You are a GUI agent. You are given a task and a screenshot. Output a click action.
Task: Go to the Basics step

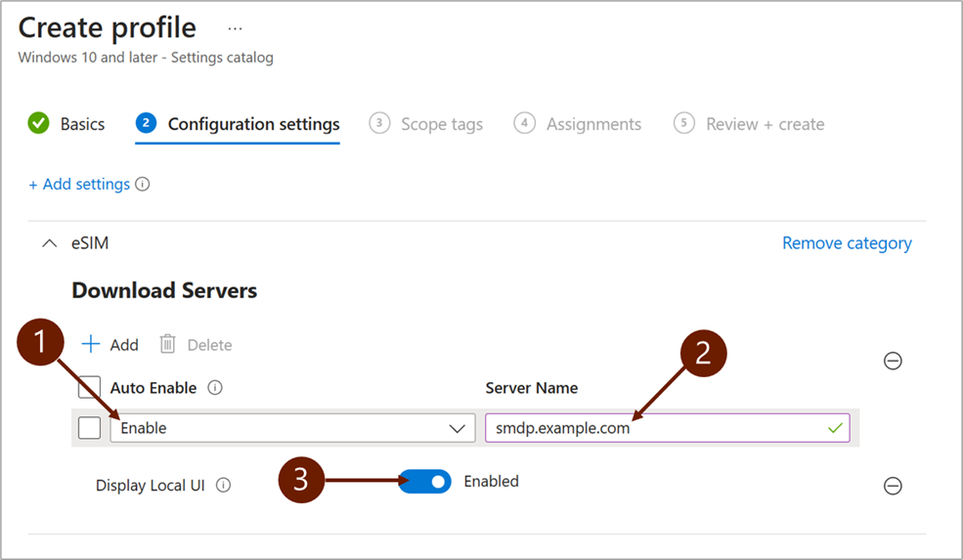click(82, 124)
